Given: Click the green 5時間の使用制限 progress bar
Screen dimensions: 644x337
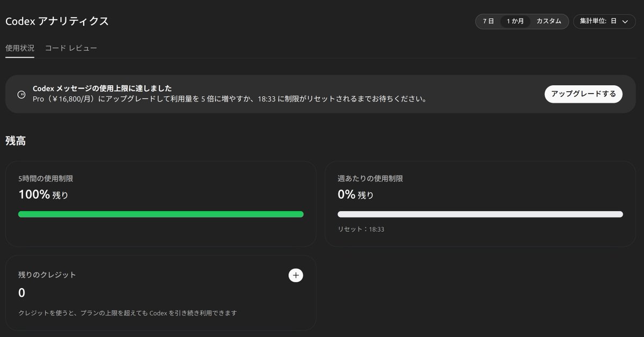Looking at the screenshot, I should [x=161, y=214].
